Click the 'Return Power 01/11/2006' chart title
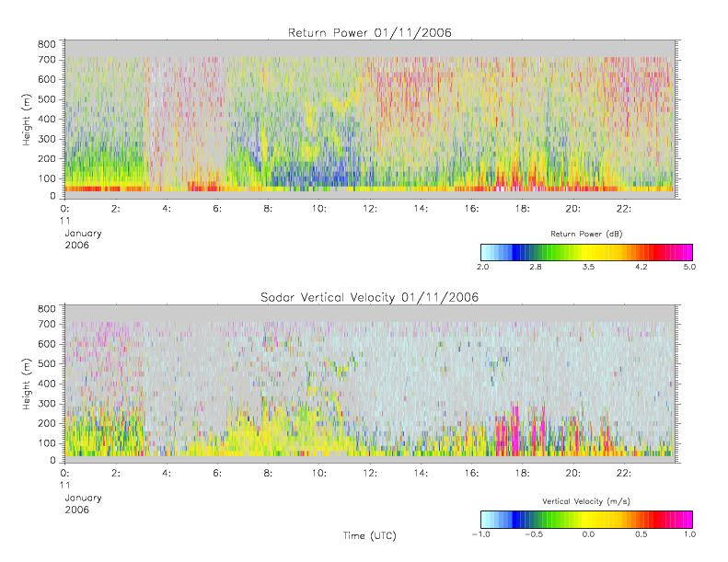 click(x=370, y=33)
